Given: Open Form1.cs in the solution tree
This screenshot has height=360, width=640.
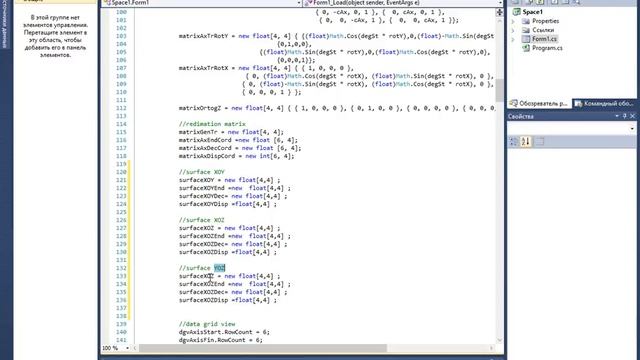Looking at the screenshot, I should [544, 39].
